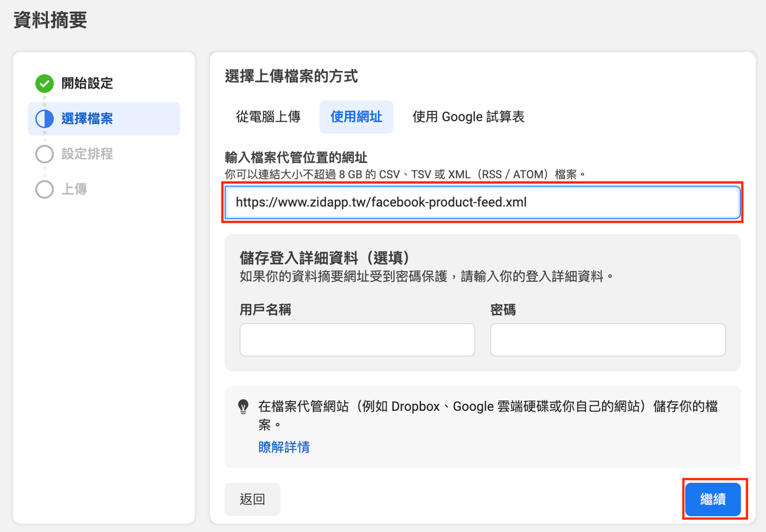The width and height of the screenshot is (766, 532).
Task: Click the half-filled circle icon beside 選擇檔案
Action: click(x=45, y=119)
